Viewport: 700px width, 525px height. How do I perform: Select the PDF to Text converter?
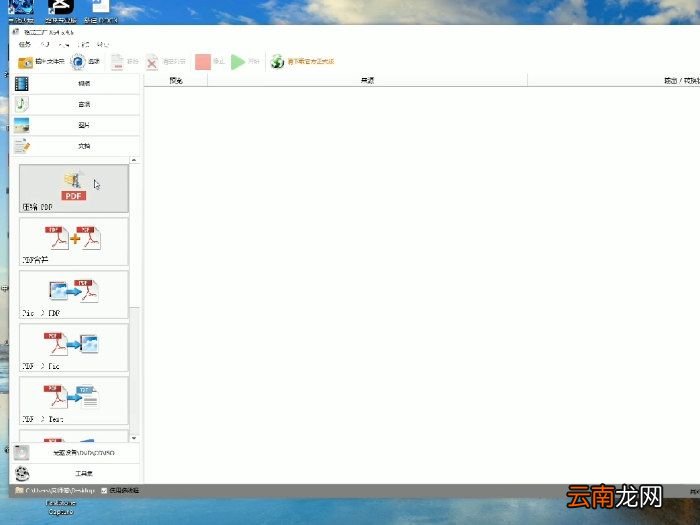(73, 400)
